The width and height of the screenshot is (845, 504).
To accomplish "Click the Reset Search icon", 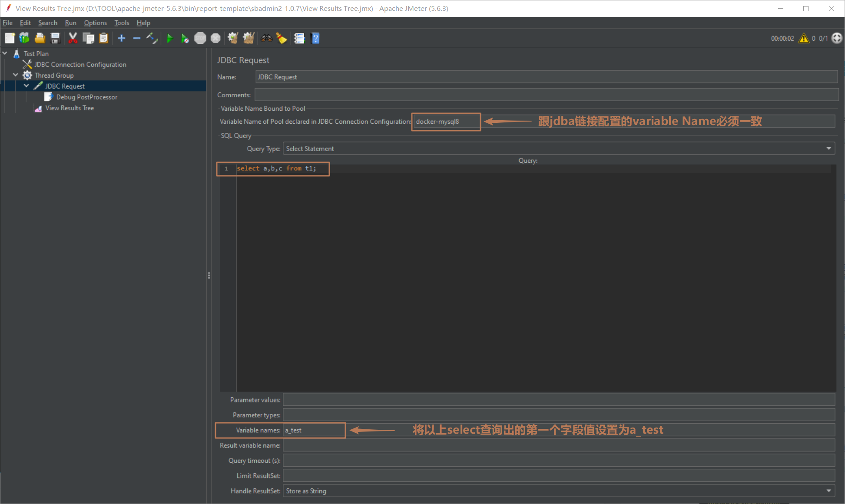I will [282, 38].
